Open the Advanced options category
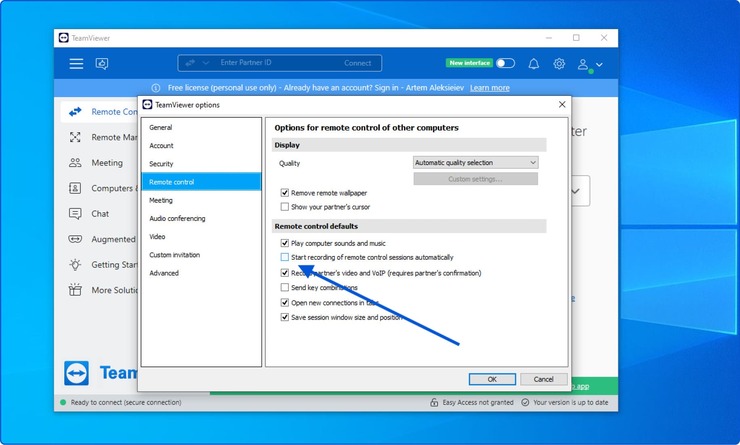The height and width of the screenshot is (445, 740). (201, 273)
